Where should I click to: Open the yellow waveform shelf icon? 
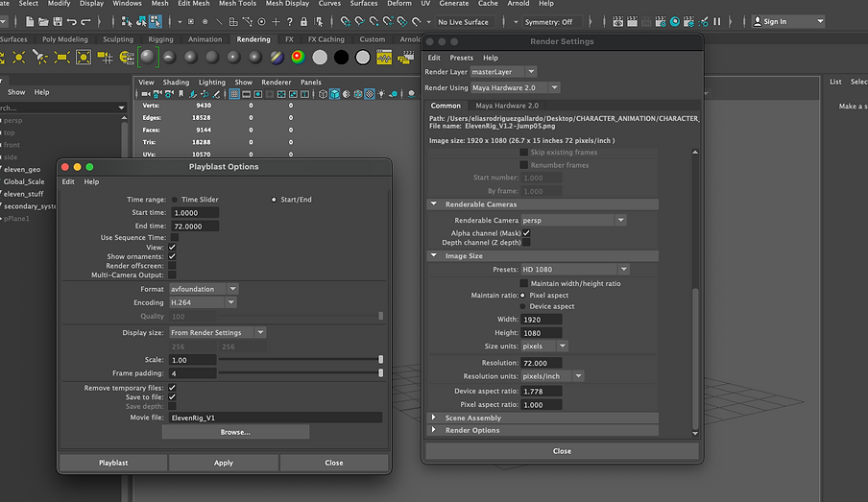pos(384,57)
